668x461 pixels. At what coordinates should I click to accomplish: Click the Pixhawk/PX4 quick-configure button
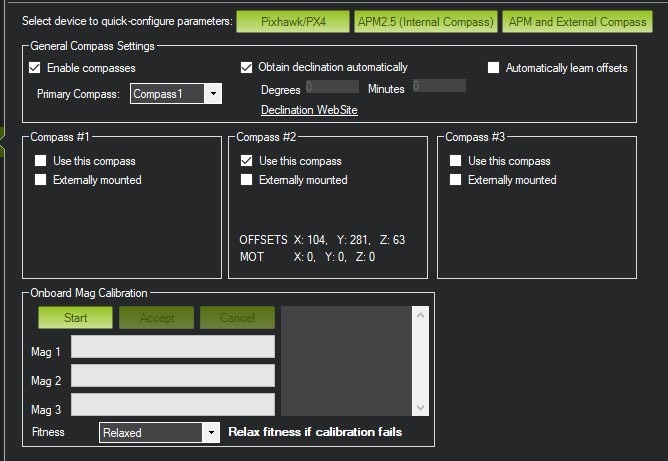click(x=293, y=22)
